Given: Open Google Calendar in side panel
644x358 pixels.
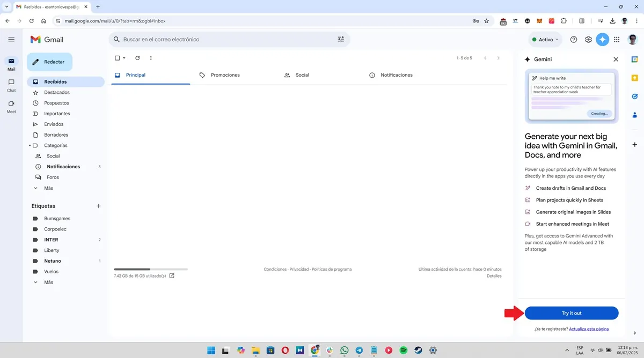Looking at the screenshot, I should [634, 59].
